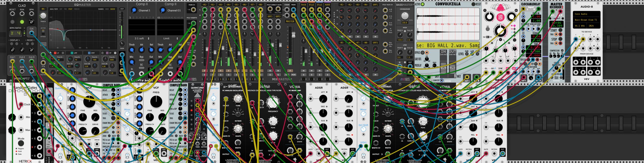This screenshot has width=644, height=163.
Task: Click the BIG HALL 2.wav sample display
Action: (x=448, y=45)
